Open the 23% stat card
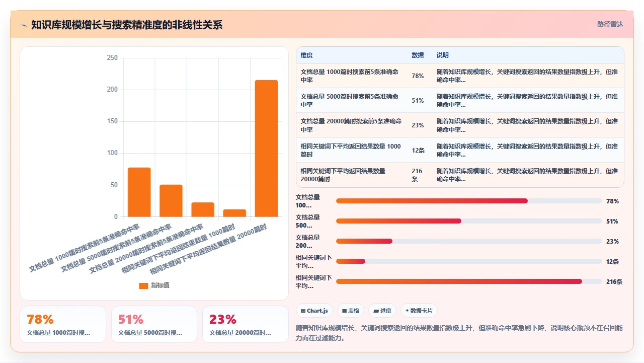644x363 pixels. 246,324
